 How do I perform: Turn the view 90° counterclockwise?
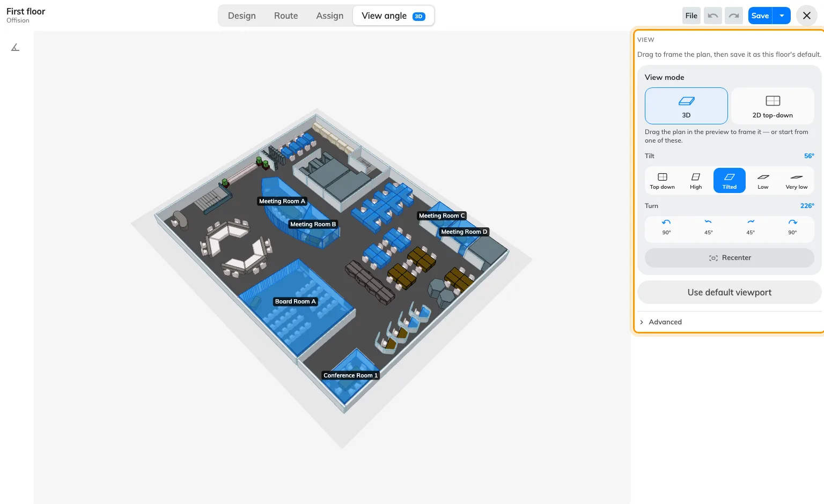[x=666, y=227]
